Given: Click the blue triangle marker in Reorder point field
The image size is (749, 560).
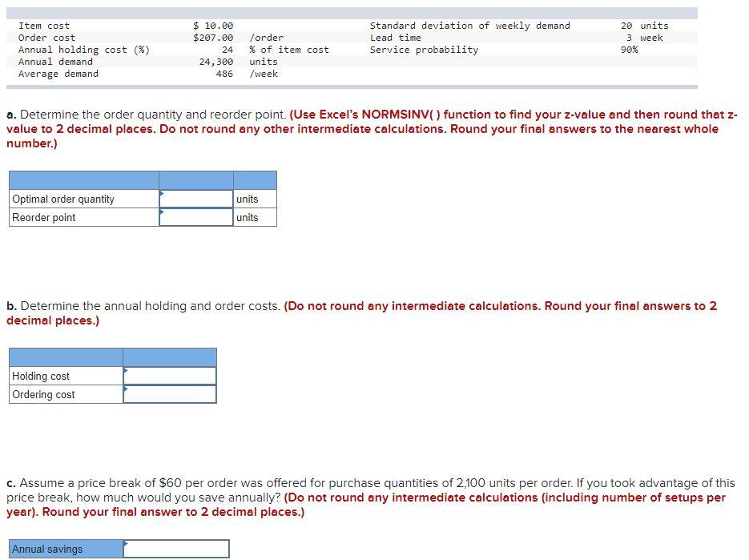Looking at the screenshot, I should tap(163, 212).
